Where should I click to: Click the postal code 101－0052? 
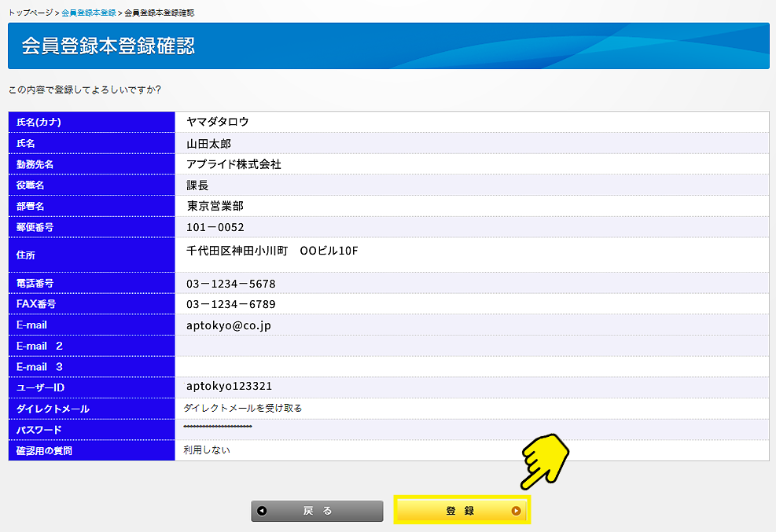tap(215, 227)
